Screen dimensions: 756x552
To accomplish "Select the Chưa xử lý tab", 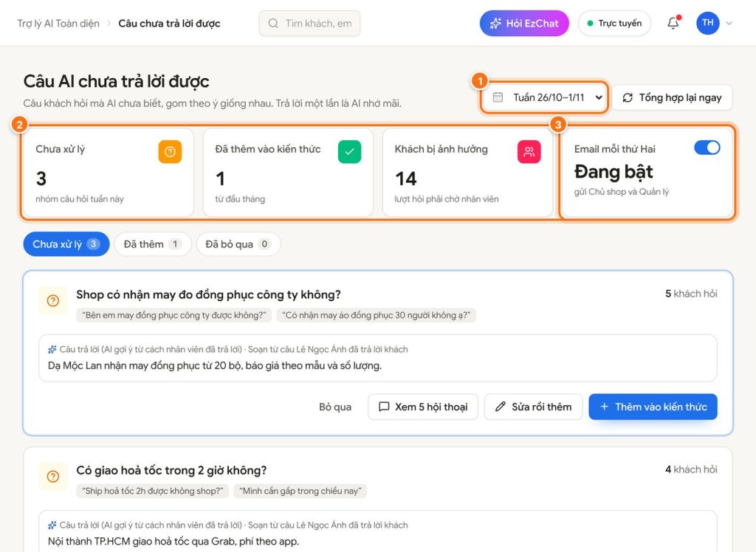I will tap(66, 244).
